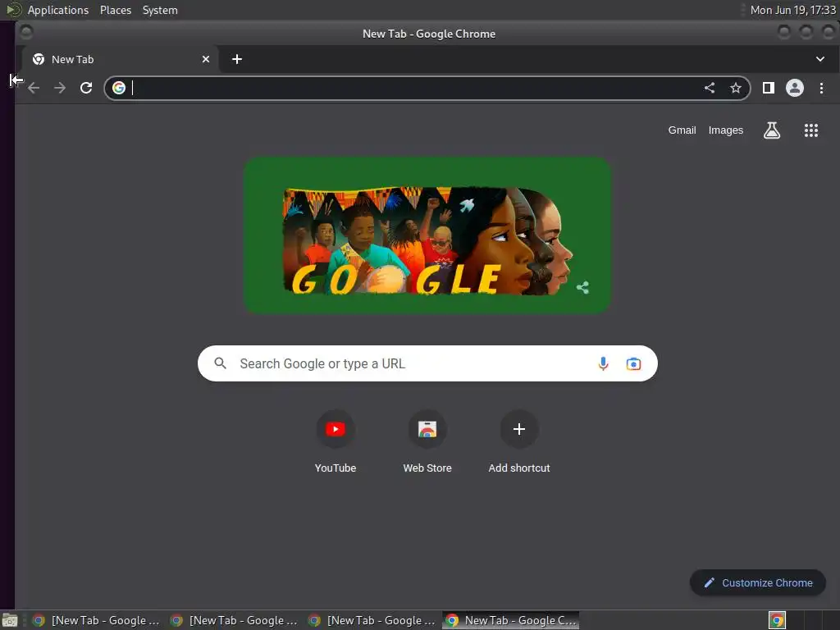Open the System menu

[x=160, y=10]
